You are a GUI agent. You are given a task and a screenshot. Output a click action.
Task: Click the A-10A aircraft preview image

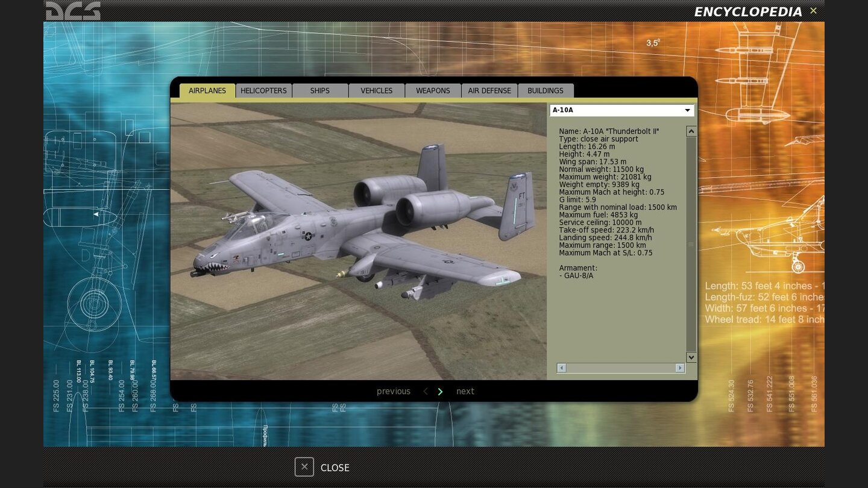(359, 241)
